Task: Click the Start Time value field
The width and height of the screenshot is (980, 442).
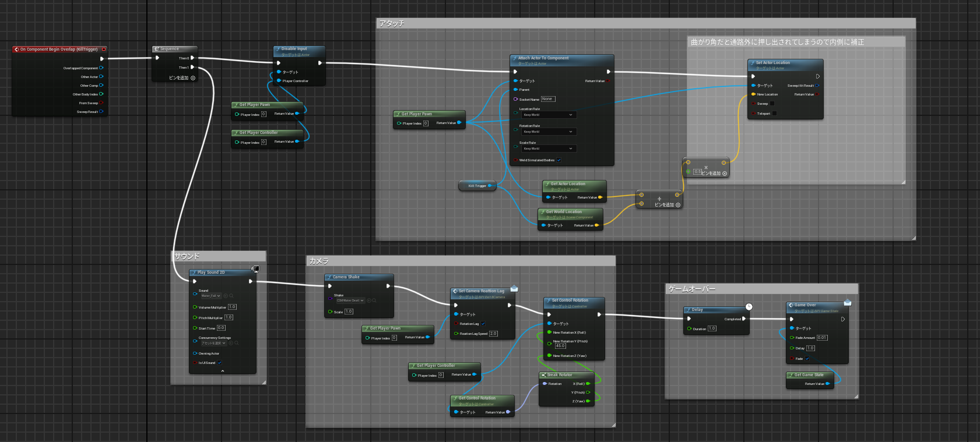Action: point(221,328)
